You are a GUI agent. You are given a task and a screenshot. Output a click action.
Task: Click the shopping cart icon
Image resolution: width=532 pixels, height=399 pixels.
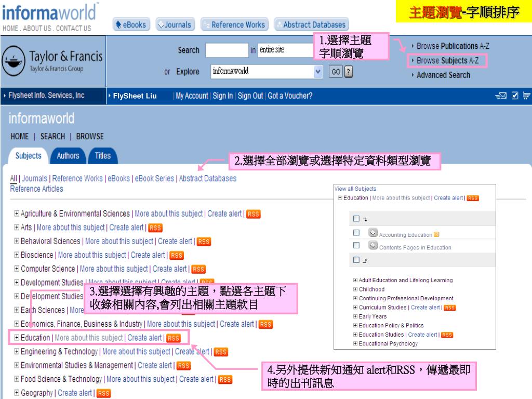coord(526,96)
